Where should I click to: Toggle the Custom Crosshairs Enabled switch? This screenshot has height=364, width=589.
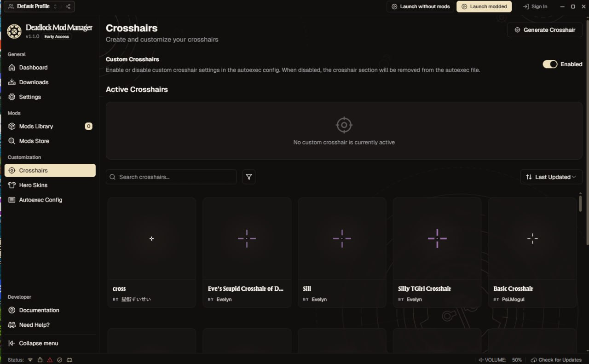click(x=550, y=64)
